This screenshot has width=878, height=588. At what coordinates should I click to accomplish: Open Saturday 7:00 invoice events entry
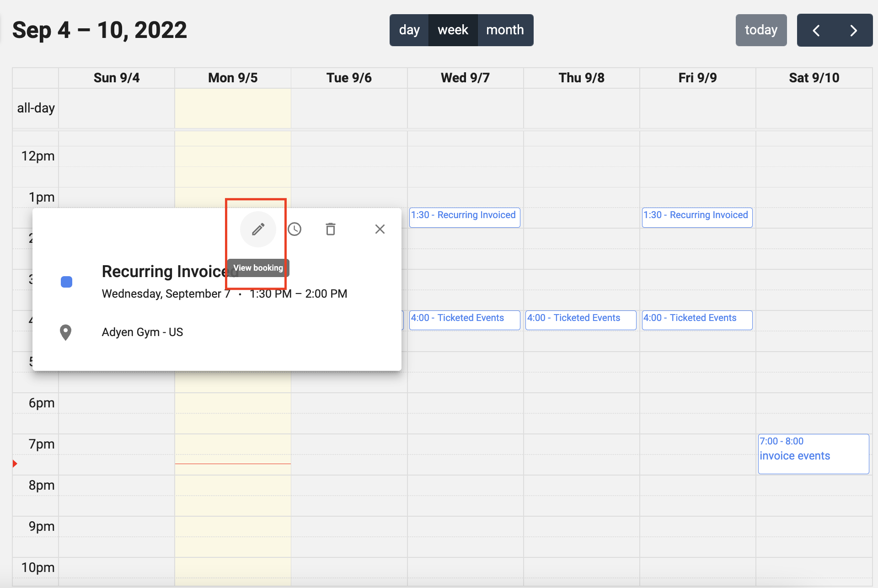(813, 453)
